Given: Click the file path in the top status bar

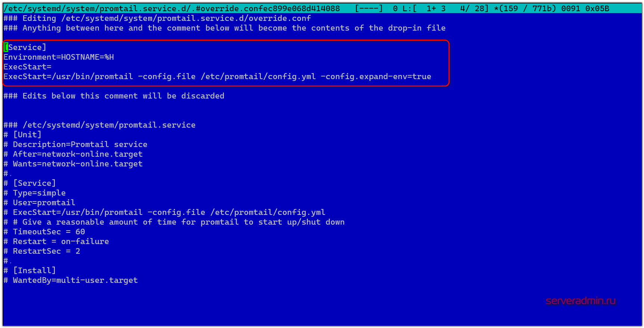Looking at the screenshot, I should point(172,8).
